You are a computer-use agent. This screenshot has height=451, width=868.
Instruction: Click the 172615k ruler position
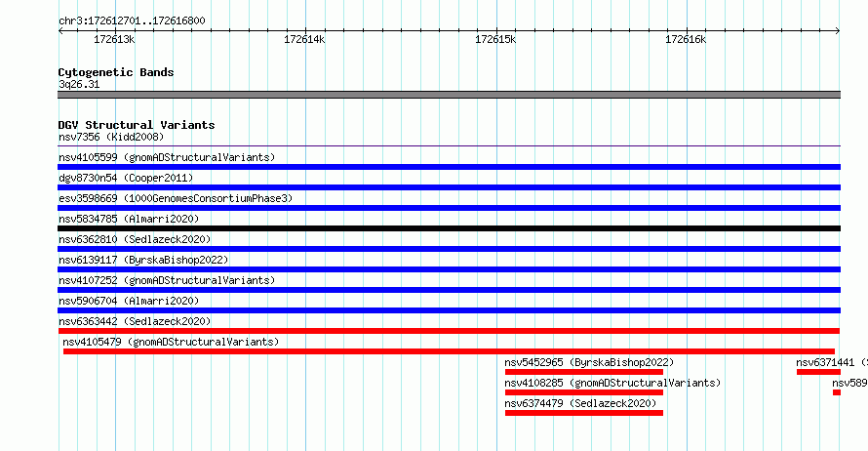(x=495, y=39)
